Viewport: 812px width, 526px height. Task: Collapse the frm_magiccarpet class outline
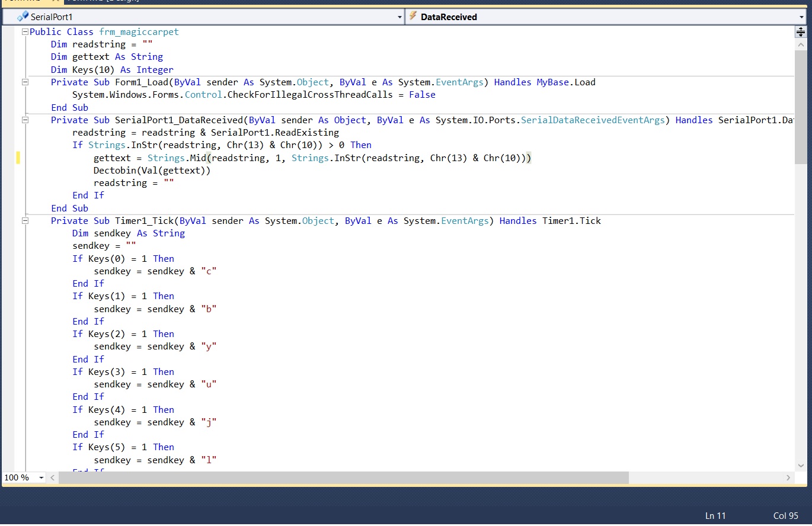tap(24, 32)
